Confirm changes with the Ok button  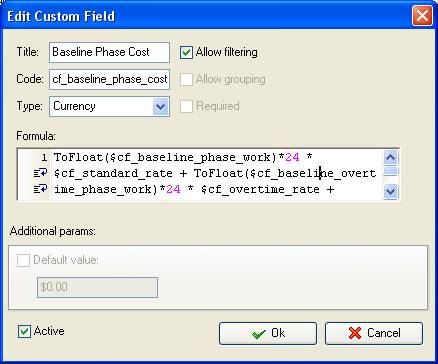click(x=268, y=333)
